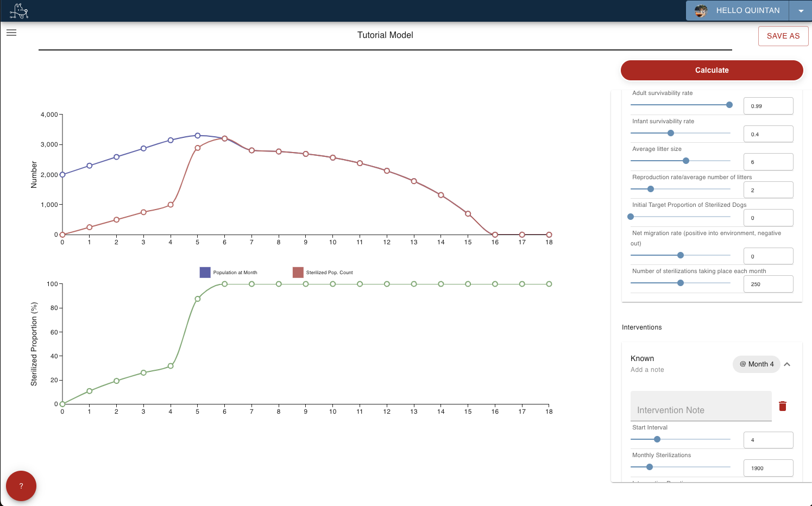
Task: Click the Sterilized Proportion (%) axis label
Action: (x=34, y=344)
